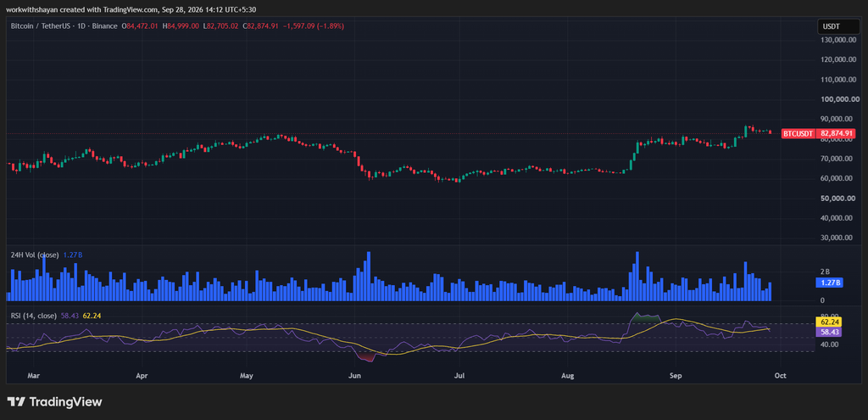Viewport: 868px width, 420px height.
Task: Click the Mar label on time axis
Action: [33, 375]
